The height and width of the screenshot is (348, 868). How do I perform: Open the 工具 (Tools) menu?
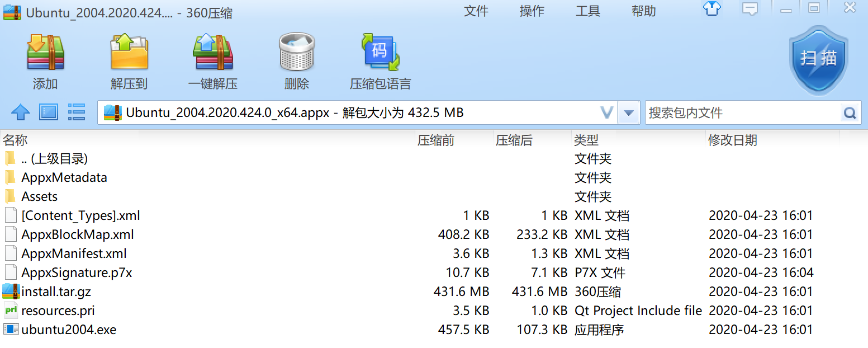pyautogui.click(x=587, y=11)
